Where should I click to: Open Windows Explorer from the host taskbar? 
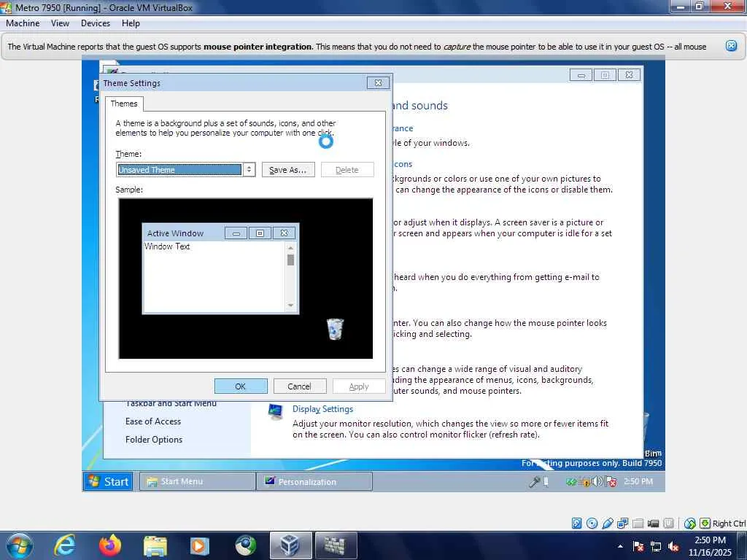(155, 546)
